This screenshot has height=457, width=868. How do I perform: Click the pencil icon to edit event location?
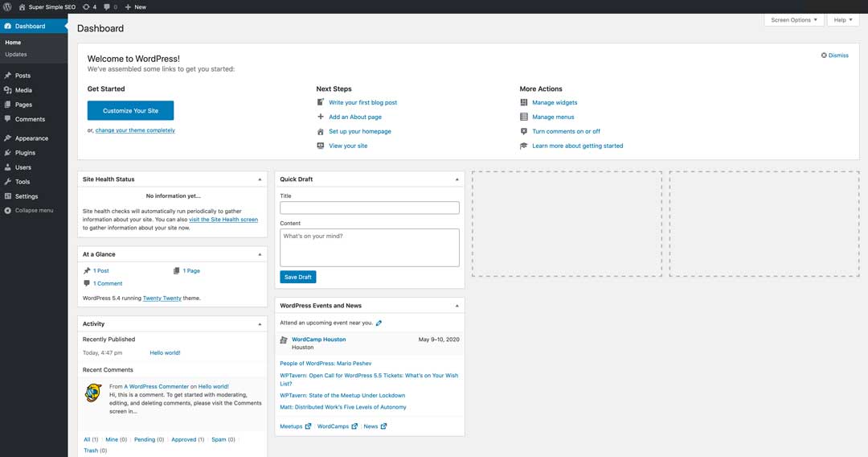click(x=379, y=323)
